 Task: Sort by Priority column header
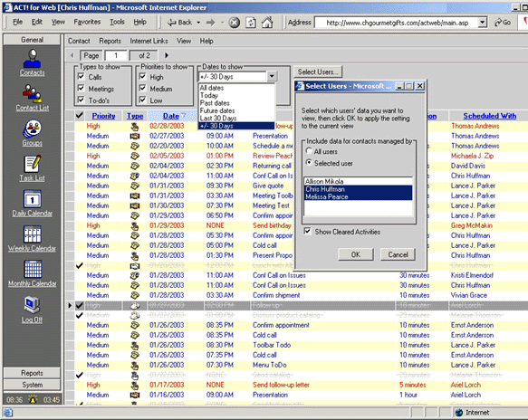(x=103, y=116)
